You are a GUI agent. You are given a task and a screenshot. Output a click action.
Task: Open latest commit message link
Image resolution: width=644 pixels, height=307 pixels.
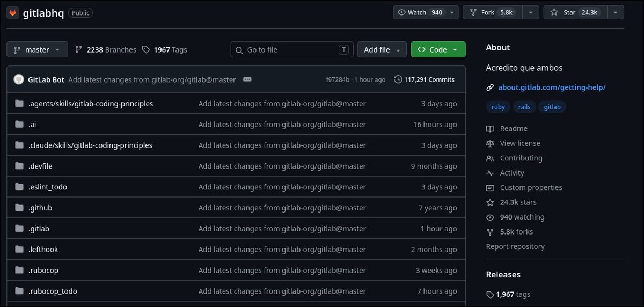152,79
